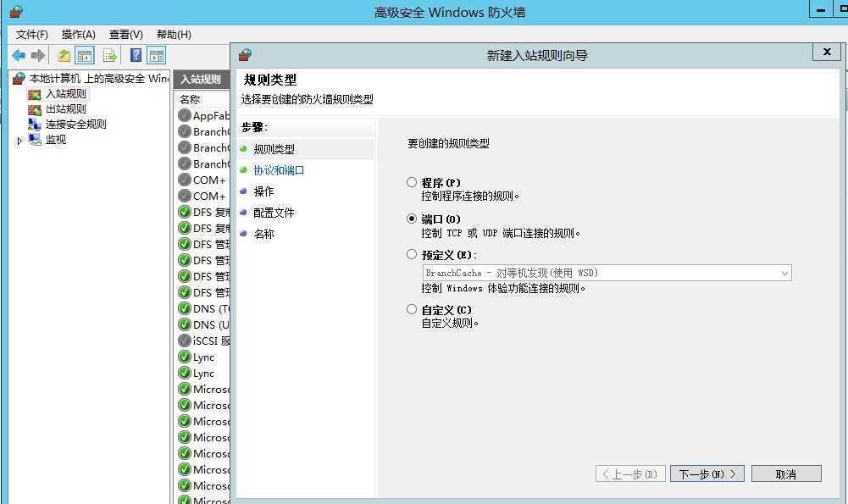Click the 操作 wizard step

click(264, 191)
